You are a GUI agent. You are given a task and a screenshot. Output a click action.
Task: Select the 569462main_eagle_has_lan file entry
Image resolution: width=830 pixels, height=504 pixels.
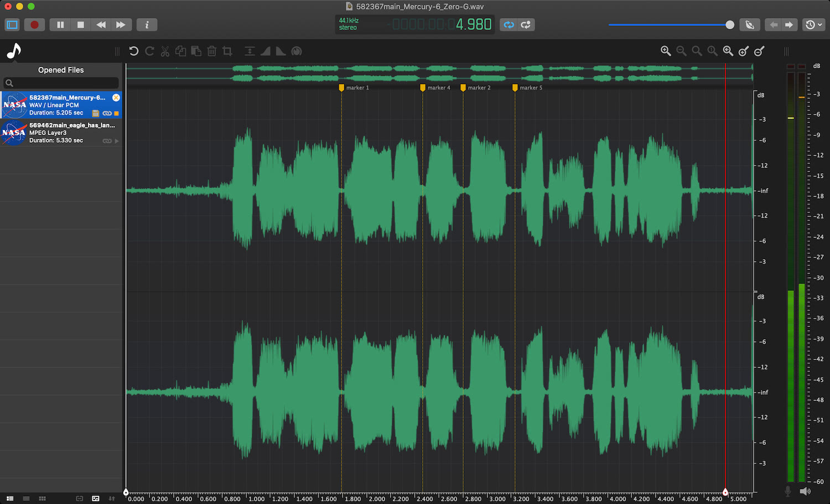point(61,133)
